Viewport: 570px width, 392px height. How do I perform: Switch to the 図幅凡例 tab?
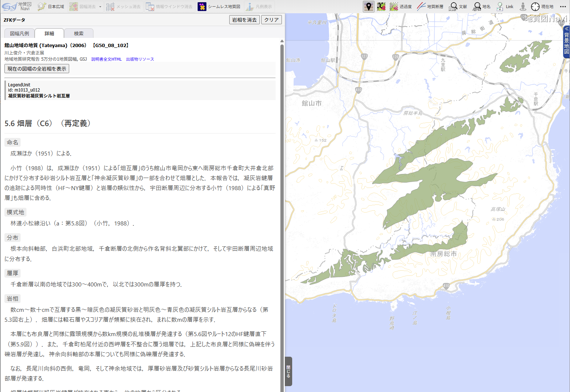point(20,33)
